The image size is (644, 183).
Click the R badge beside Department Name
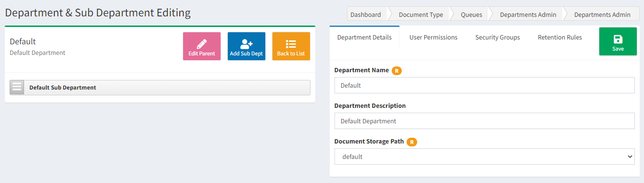[396, 70]
